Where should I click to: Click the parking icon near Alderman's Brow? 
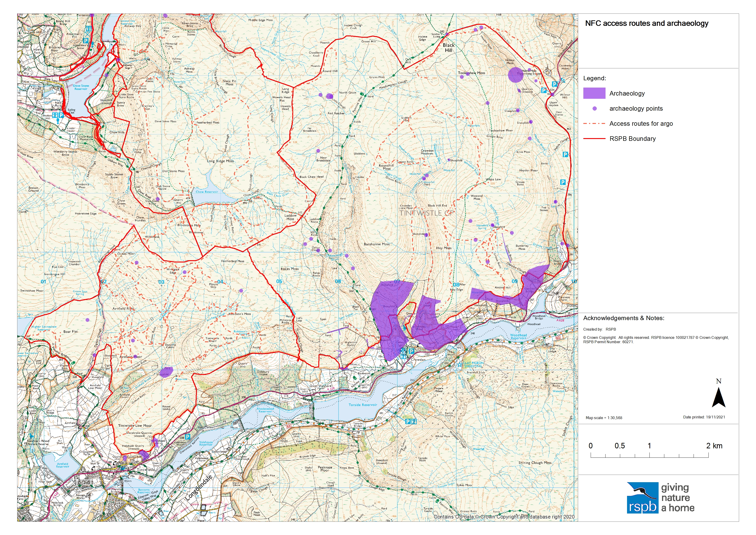pos(86,41)
